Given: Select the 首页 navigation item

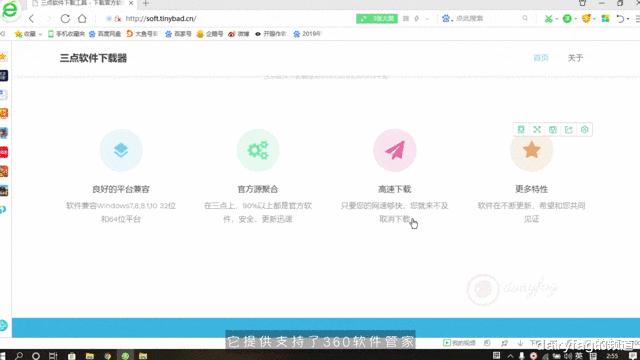Looking at the screenshot, I should (541, 58).
